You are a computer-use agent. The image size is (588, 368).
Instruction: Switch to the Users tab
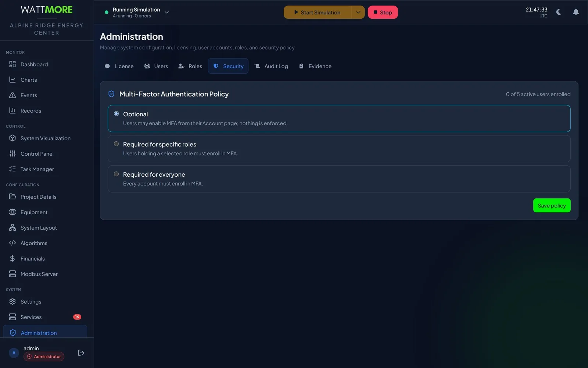point(156,66)
